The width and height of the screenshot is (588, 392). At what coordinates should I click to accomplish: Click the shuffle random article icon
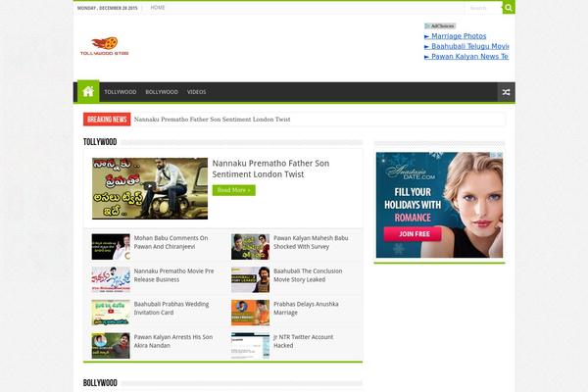(506, 92)
